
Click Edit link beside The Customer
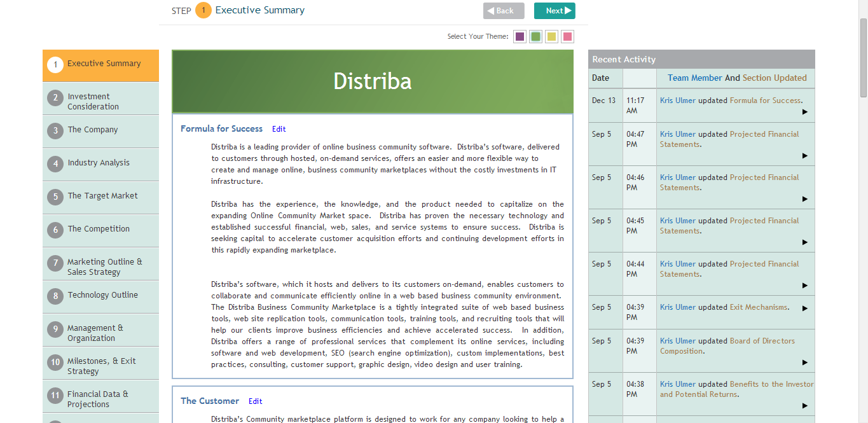click(x=255, y=401)
